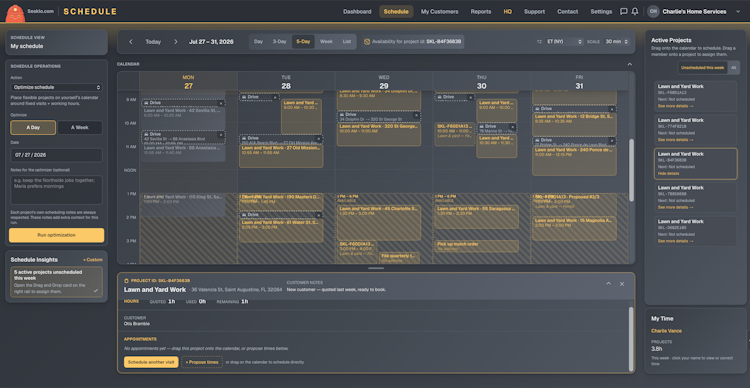This screenshot has width=750, height=388.
Task: Switch to the Week view tab
Action: [x=326, y=42]
